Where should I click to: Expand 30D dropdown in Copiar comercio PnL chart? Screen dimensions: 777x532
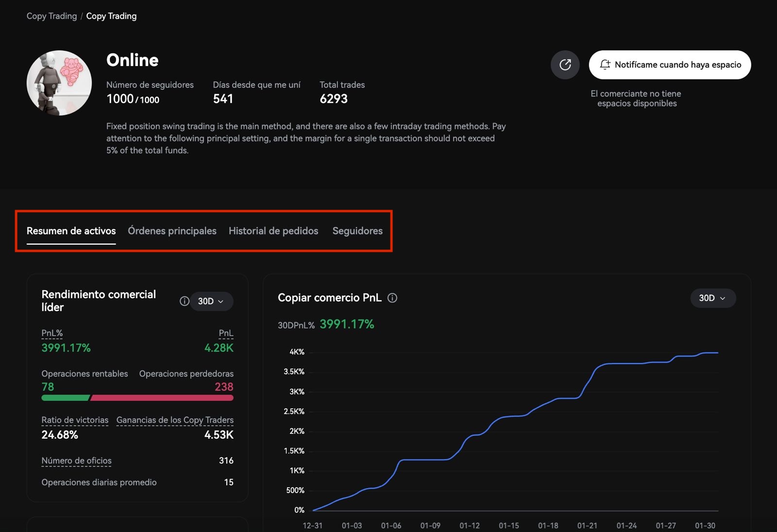pyautogui.click(x=712, y=298)
